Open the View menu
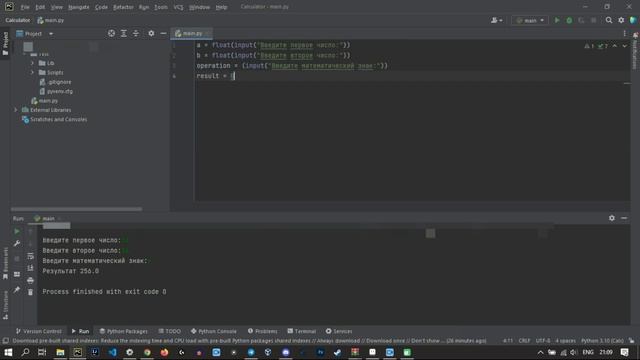 coord(57,7)
